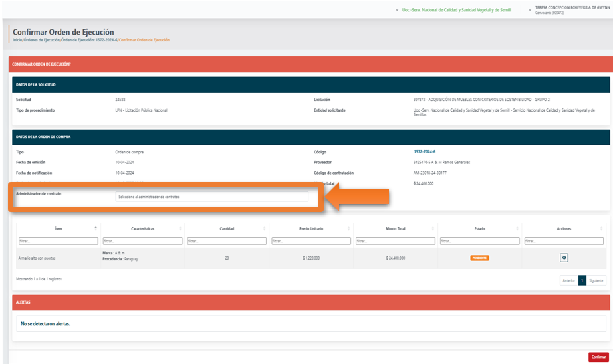Sort table by Ítem column arrow

tap(96, 228)
